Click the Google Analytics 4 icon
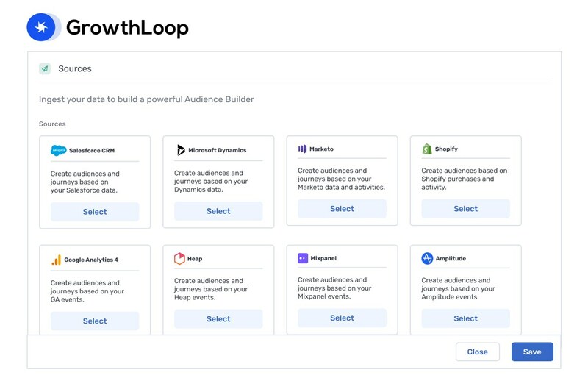588x392 pixels. coord(56,260)
